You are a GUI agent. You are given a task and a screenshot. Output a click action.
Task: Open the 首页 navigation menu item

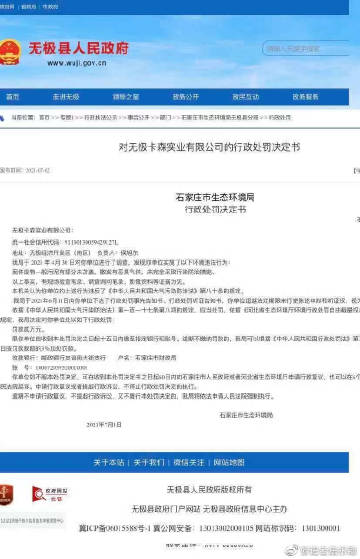(13, 97)
